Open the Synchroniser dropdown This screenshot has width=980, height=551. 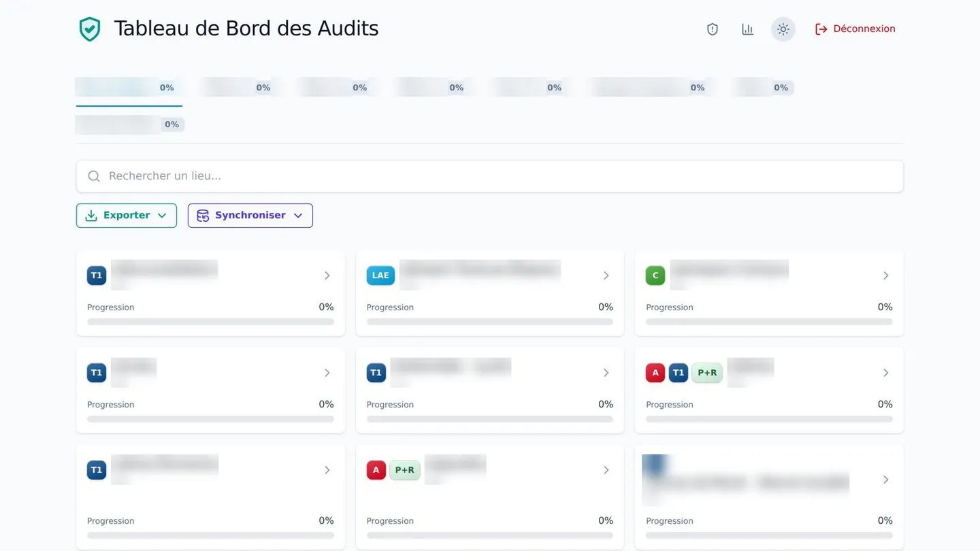tap(250, 216)
